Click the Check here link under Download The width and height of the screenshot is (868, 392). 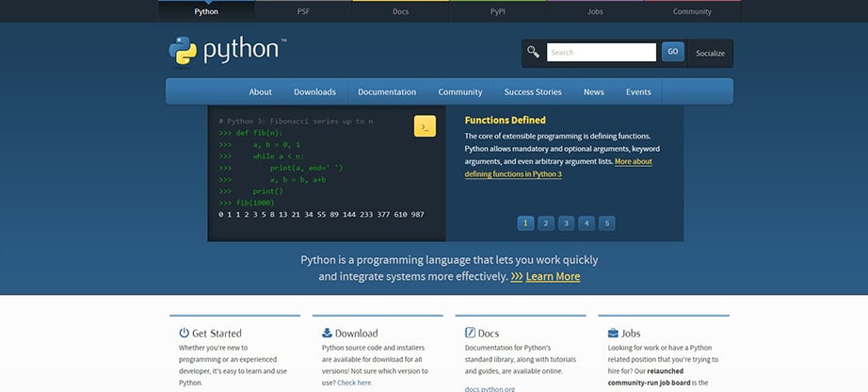[x=355, y=383]
